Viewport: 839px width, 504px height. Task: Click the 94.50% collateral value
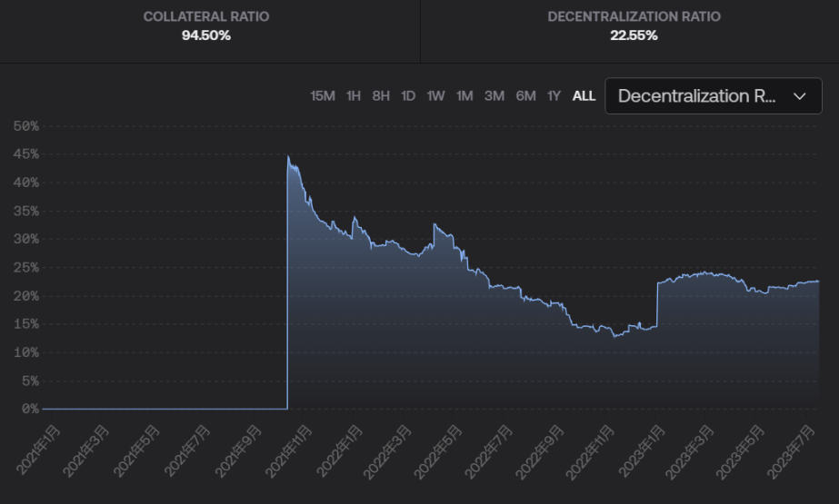point(206,35)
